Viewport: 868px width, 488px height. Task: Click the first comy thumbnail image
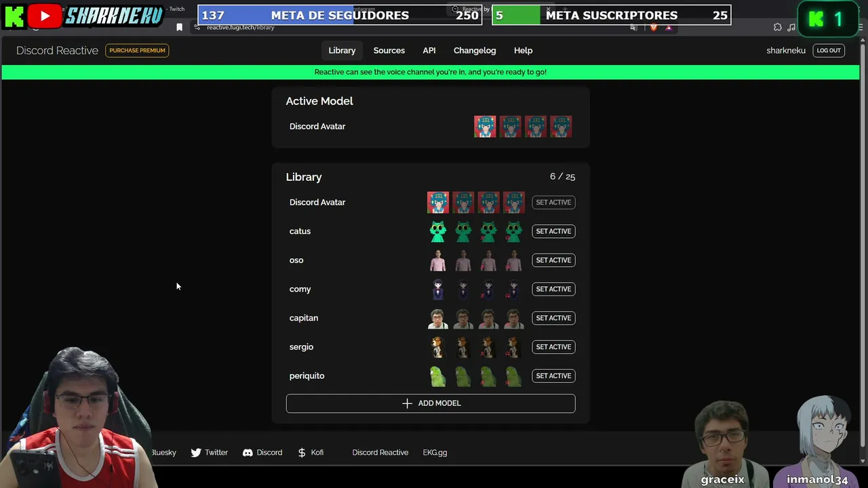(x=438, y=289)
